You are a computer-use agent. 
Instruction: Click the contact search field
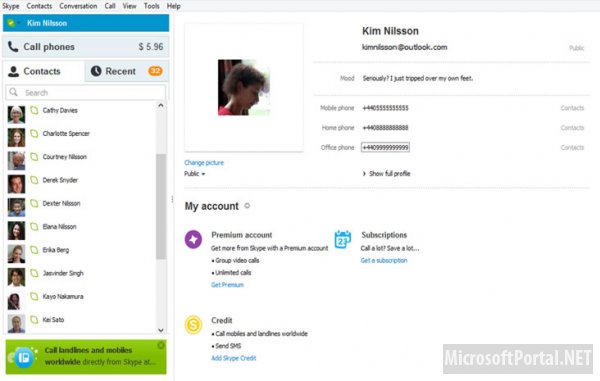tap(86, 93)
